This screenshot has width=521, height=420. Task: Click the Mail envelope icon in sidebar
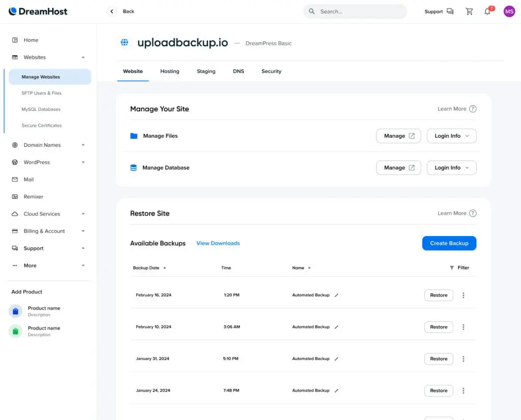pos(15,179)
